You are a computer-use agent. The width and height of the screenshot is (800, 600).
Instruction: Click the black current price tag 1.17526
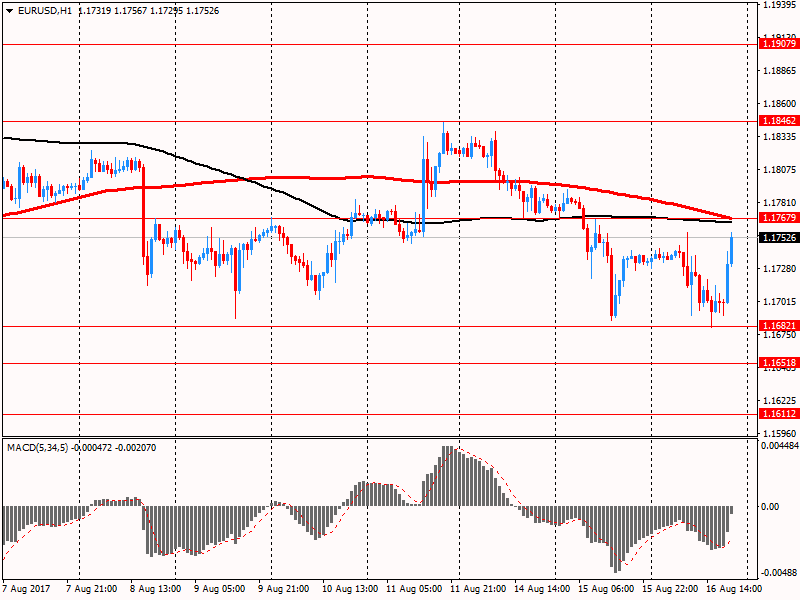[x=779, y=238]
